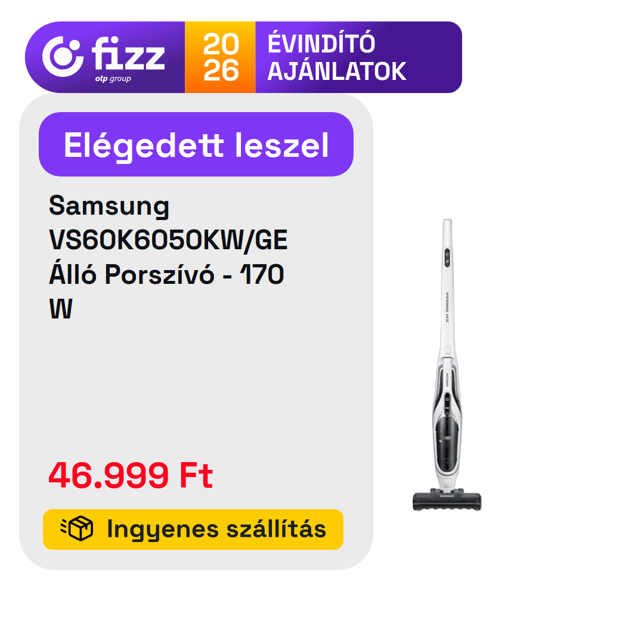This screenshot has width=644, height=644.
Task: Click the "Álló Porszívó - 170" title line
Action: pos(166,274)
